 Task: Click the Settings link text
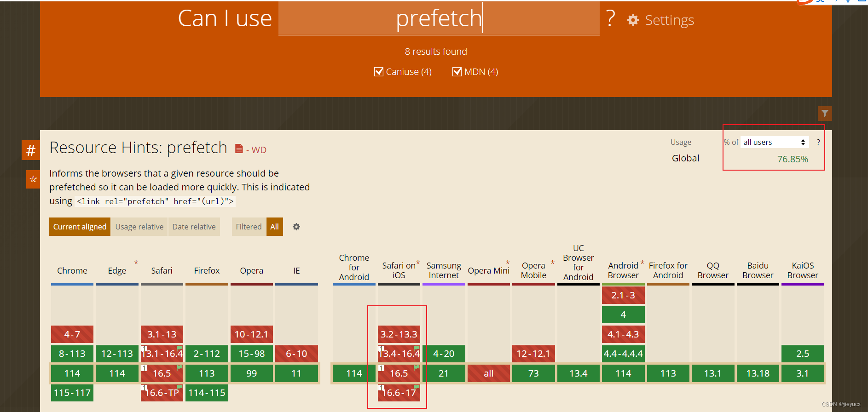point(670,20)
